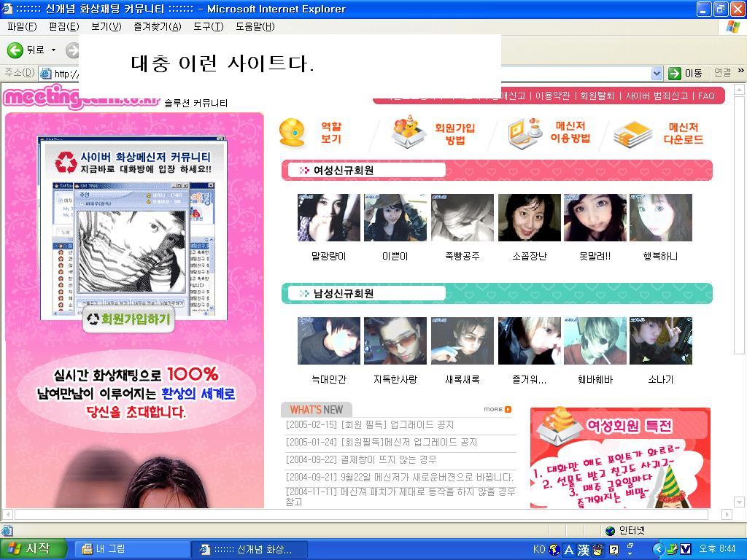Open the back button history dropdown
Screen dimensions: 747x560
click(53, 50)
